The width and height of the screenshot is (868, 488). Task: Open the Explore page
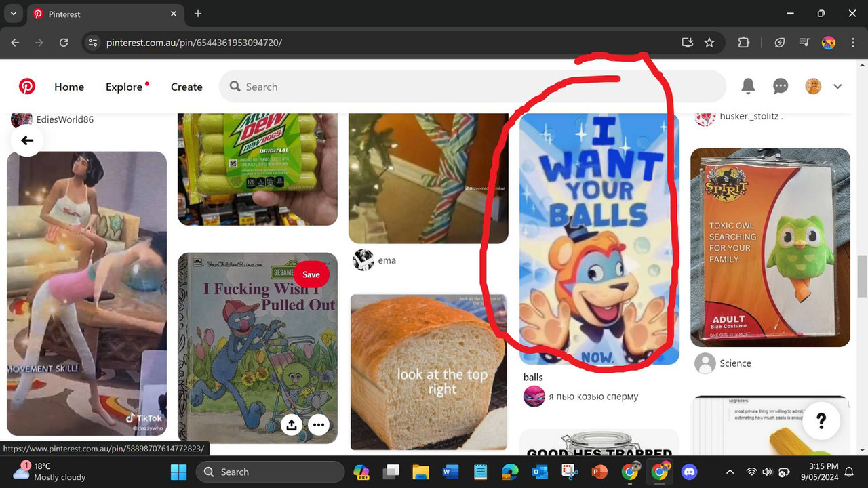coord(124,87)
